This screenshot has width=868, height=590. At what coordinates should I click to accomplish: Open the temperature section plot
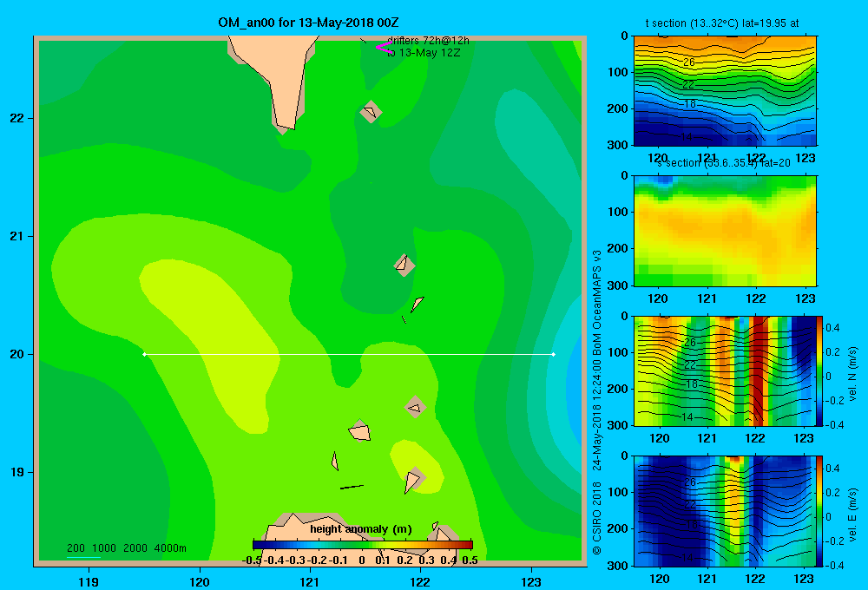tap(725, 91)
